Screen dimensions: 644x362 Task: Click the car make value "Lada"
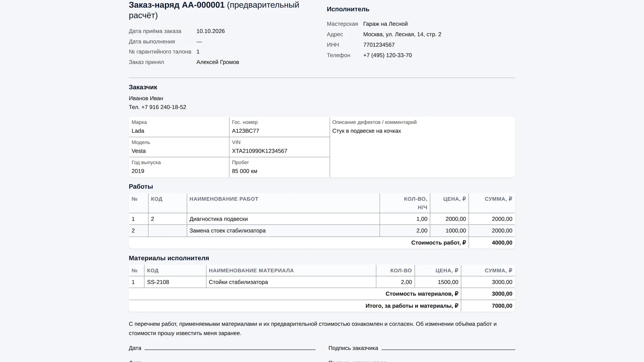pos(138,131)
